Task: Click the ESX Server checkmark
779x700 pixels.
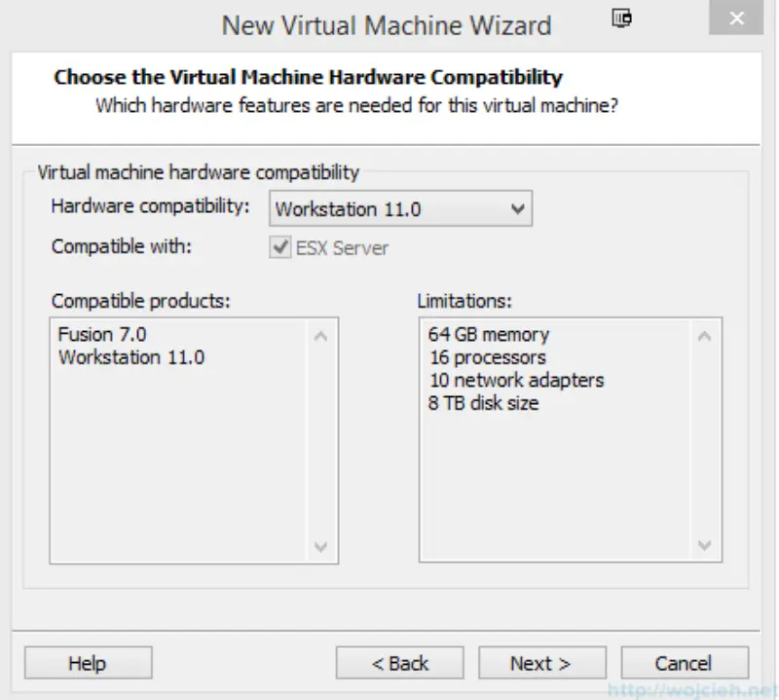Action: click(282, 247)
